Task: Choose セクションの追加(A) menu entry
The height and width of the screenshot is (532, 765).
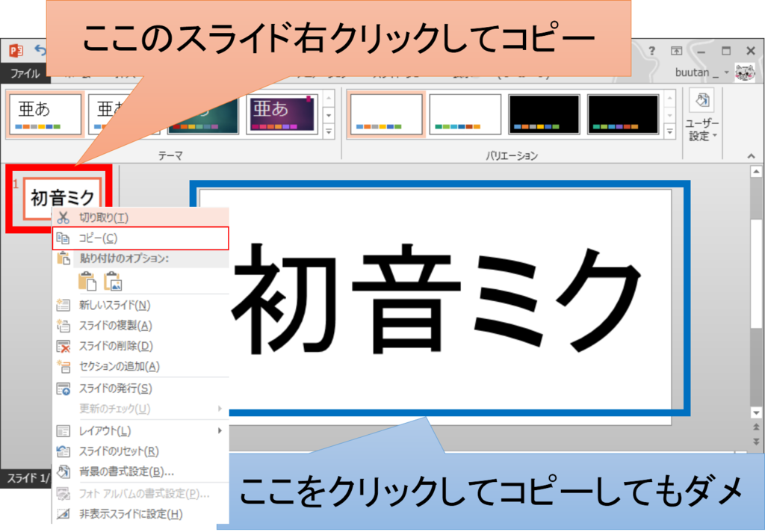Action: coord(140,367)
